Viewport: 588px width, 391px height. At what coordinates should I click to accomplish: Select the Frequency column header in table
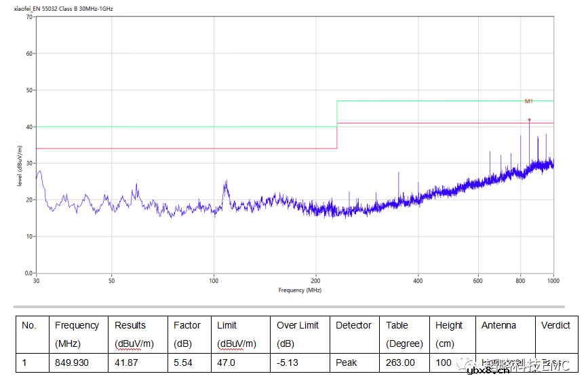click(77, 326)
